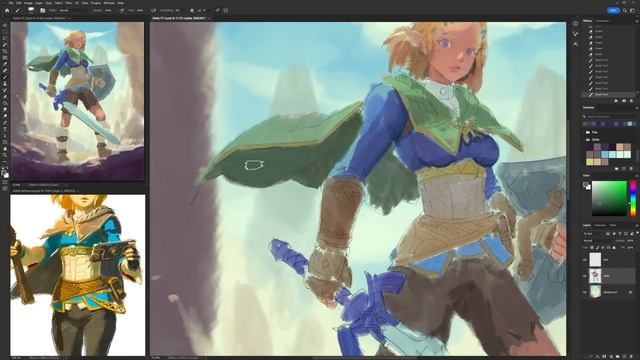Click the Search Swatches input field
This screenshot has width=640, height=360.
[x=609, y=116]
